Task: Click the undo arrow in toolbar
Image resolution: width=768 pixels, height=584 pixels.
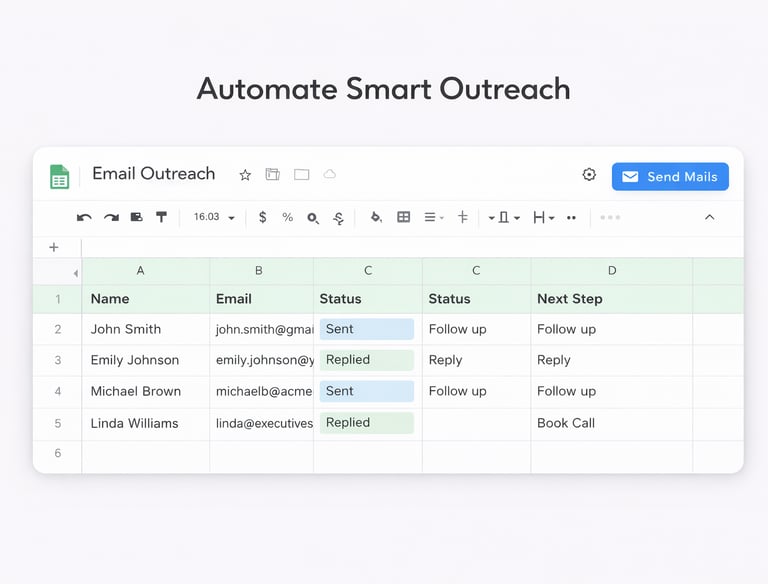Action: 84,218
